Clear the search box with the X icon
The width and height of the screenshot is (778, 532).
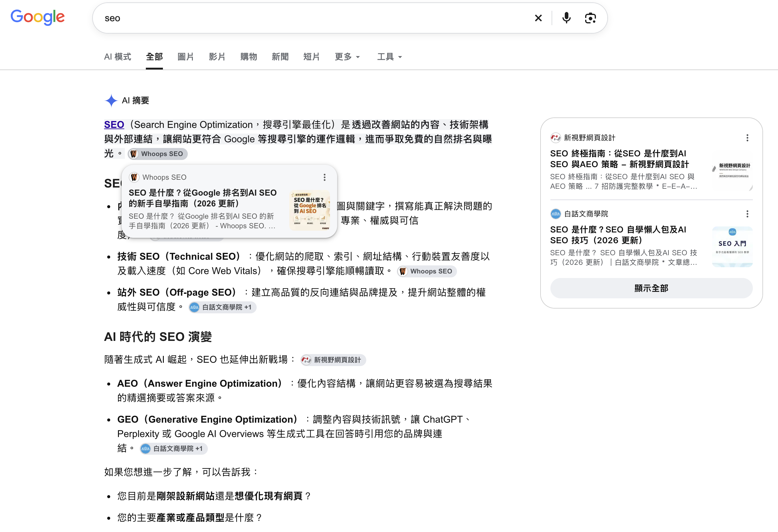(x=538, y=18)
